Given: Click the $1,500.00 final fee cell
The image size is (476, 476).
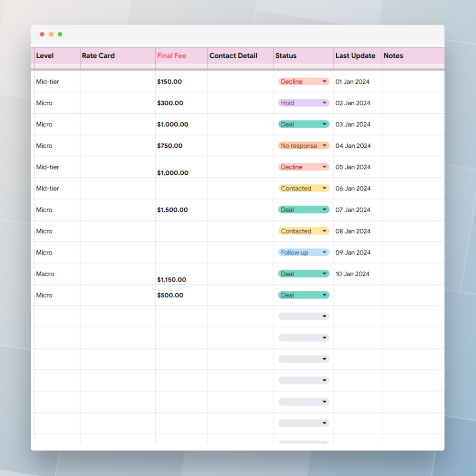Looking at the screenshot, I should tap(181, 210).
